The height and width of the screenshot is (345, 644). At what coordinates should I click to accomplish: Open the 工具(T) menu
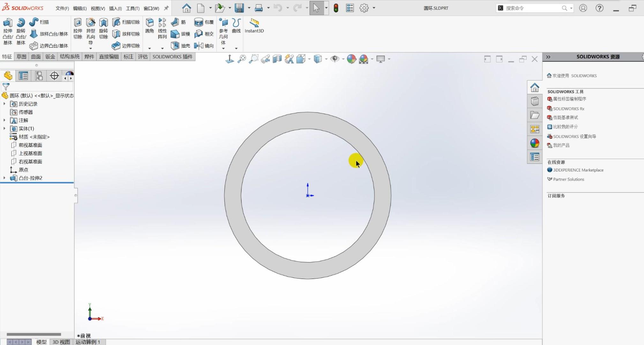tap(132, 8)
